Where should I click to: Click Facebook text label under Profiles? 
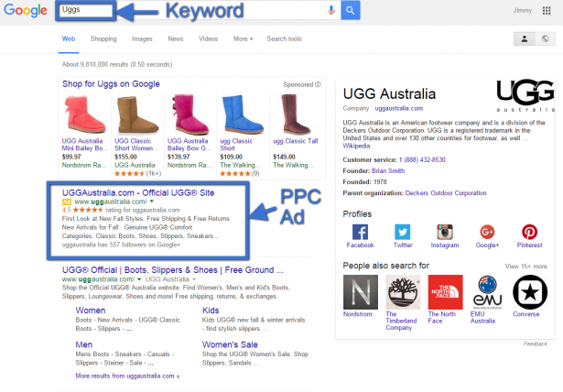pos(360,245)
